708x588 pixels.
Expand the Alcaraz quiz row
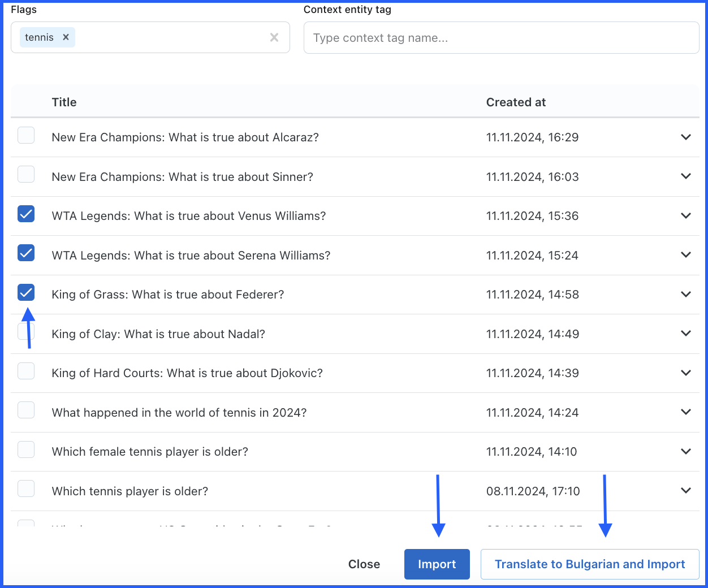(686, 137)
